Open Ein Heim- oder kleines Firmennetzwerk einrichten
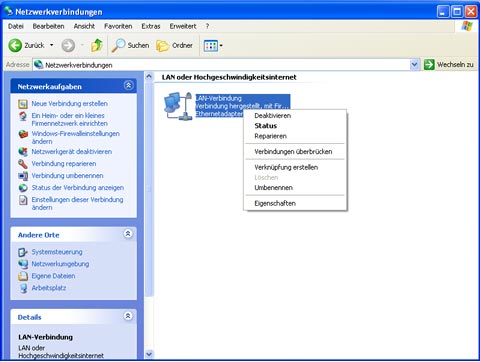480x362 pixels. click(x=69, y=119)
